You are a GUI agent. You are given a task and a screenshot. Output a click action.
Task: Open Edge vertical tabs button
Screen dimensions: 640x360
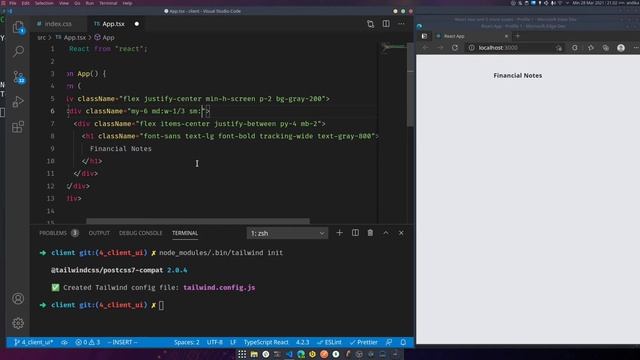coord(424,36)
